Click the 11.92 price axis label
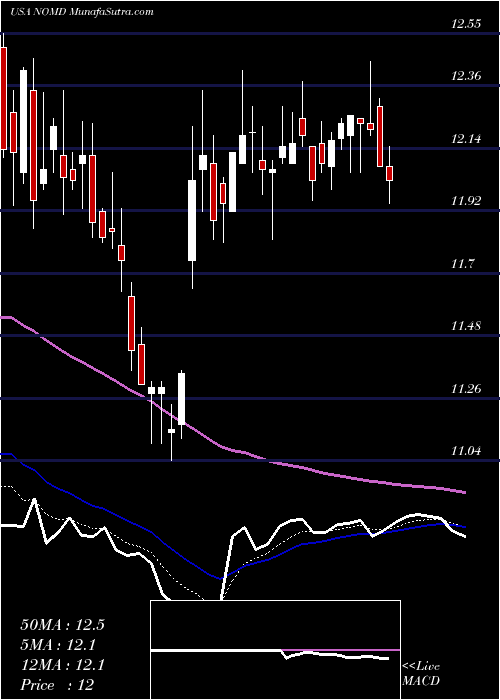 click(466, 201)
